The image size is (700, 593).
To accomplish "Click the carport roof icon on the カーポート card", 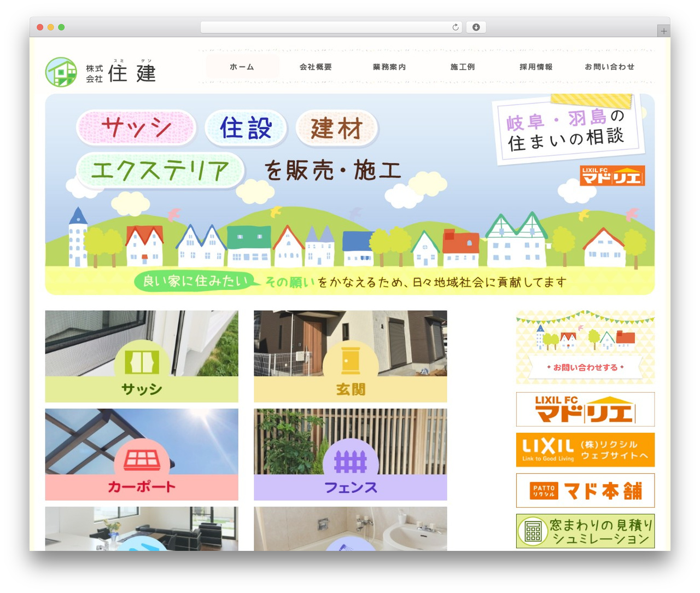I will [x=142, y=460].
